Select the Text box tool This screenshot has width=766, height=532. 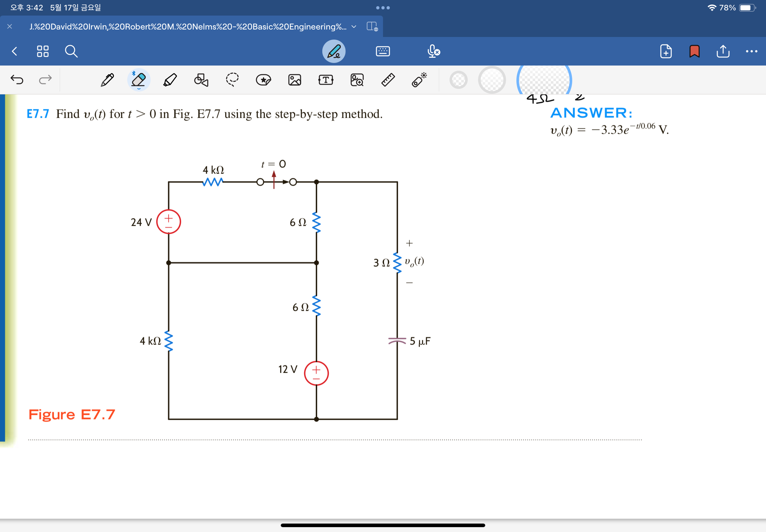coord(326,80)
